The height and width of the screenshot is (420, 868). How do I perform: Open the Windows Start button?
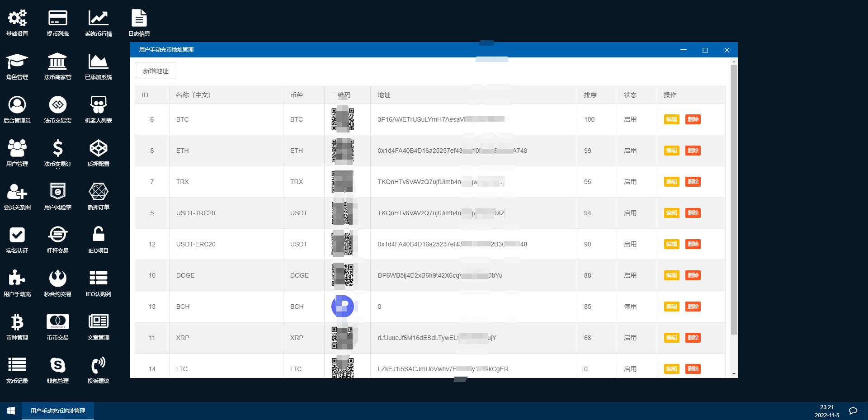click(x=11, y=411)
